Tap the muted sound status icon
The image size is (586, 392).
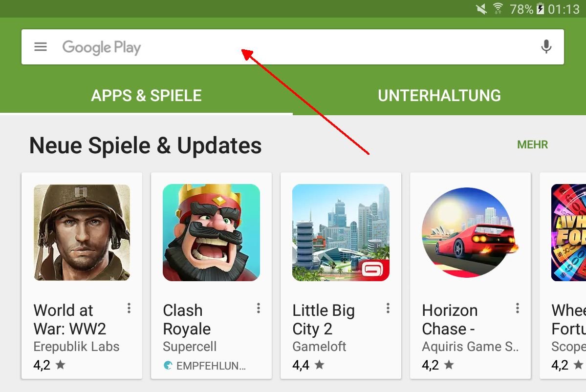coord(481,9)
